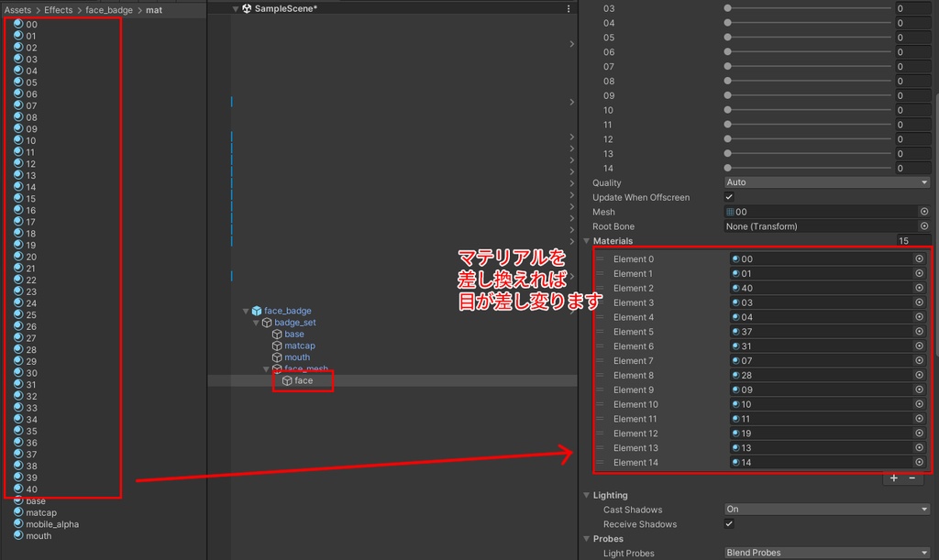Collapse the SampleScene foldout

[x=236, y=9]
